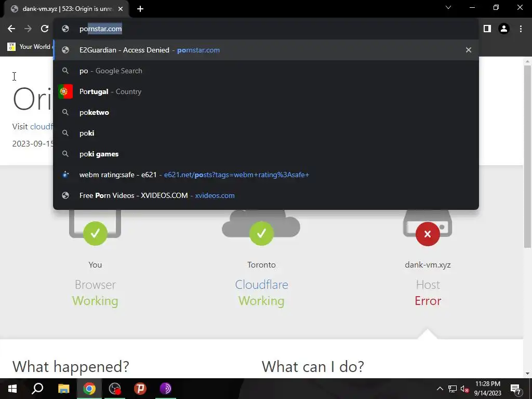The height and width of the screenshot is (399, 532).
Task: Open Windows taskbar search
Action: (37, 389)
